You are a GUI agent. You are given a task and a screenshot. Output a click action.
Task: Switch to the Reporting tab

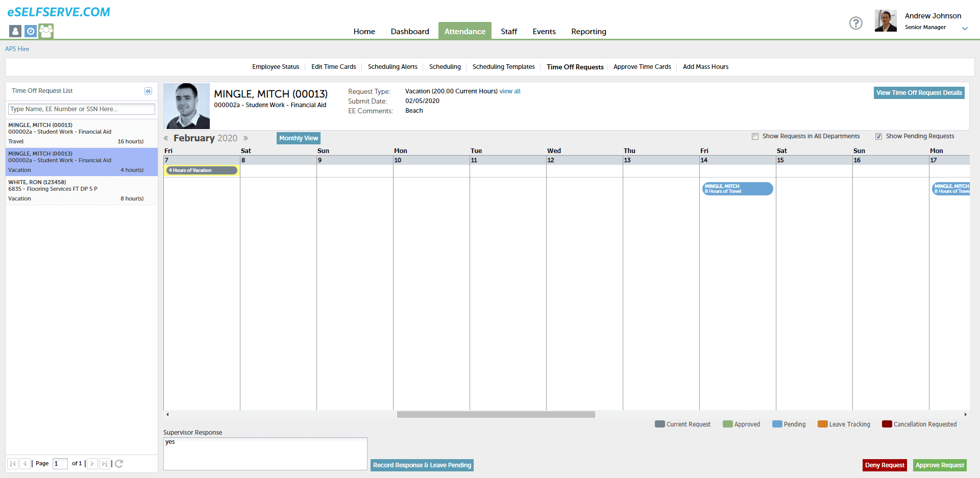tap(588, 31)
